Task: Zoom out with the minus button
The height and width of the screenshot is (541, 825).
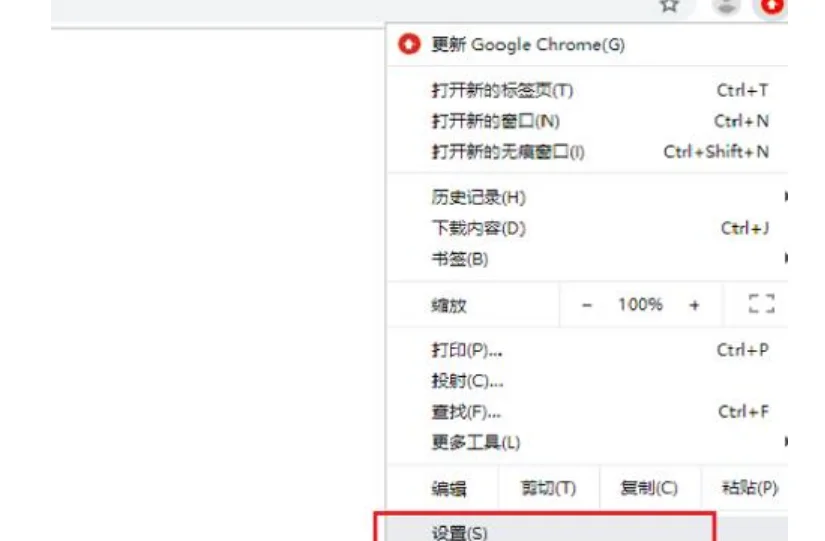Action: coord(587,305)
